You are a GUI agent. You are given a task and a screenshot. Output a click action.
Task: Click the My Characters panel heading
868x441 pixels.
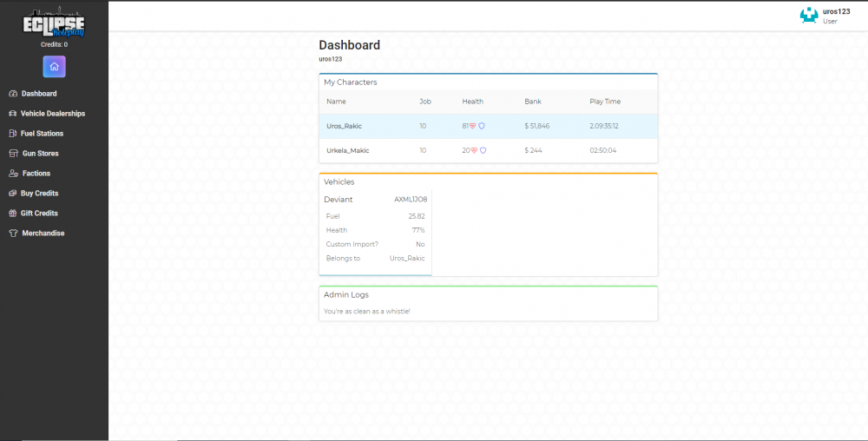(351, 82)
